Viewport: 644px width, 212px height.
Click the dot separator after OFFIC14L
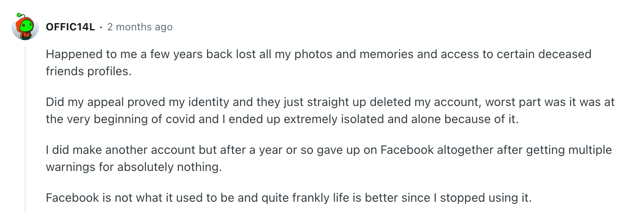pyautogui.click(x=101, y=27)
